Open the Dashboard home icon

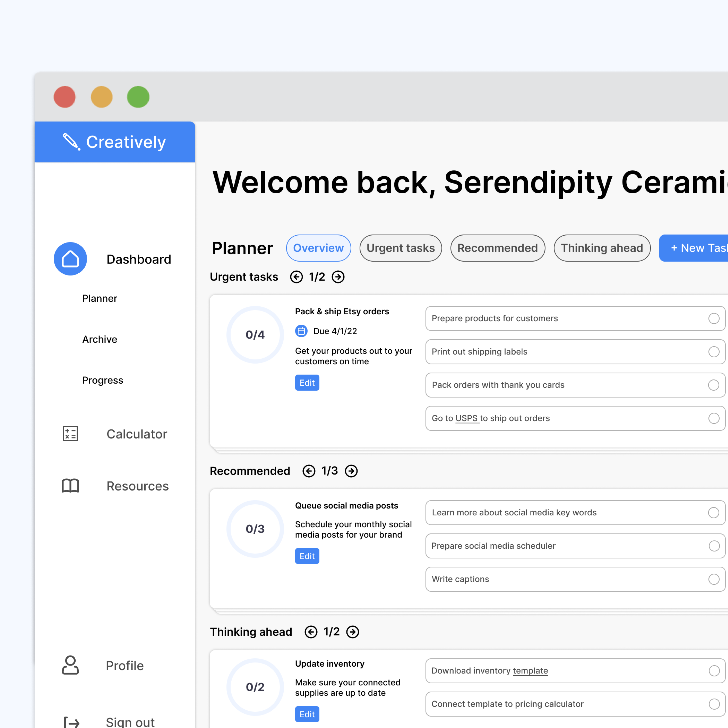click(x=70, y=259)
